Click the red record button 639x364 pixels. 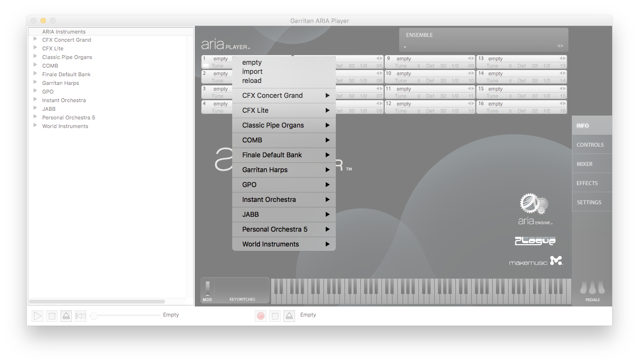click(260, 316)
